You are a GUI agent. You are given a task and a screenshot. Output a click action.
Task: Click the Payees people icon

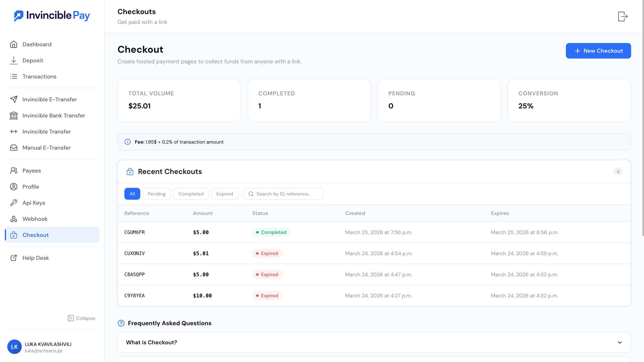(x=14, y=171)
